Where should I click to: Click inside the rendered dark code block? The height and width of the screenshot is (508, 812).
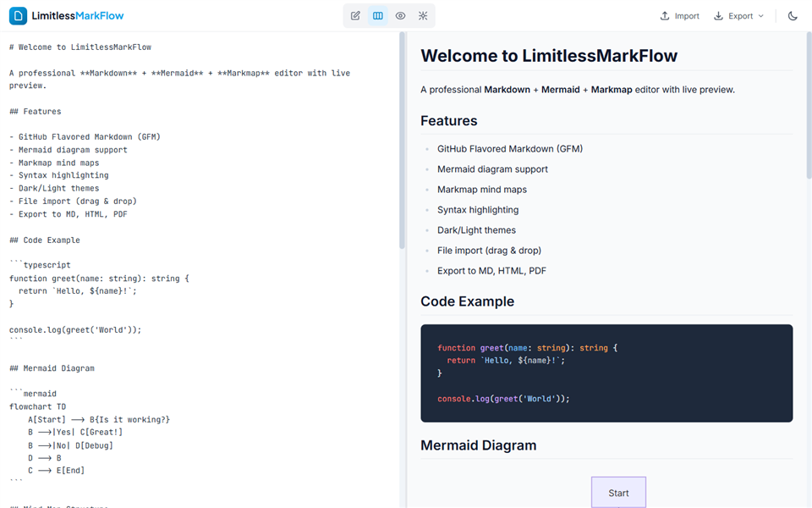606,373
